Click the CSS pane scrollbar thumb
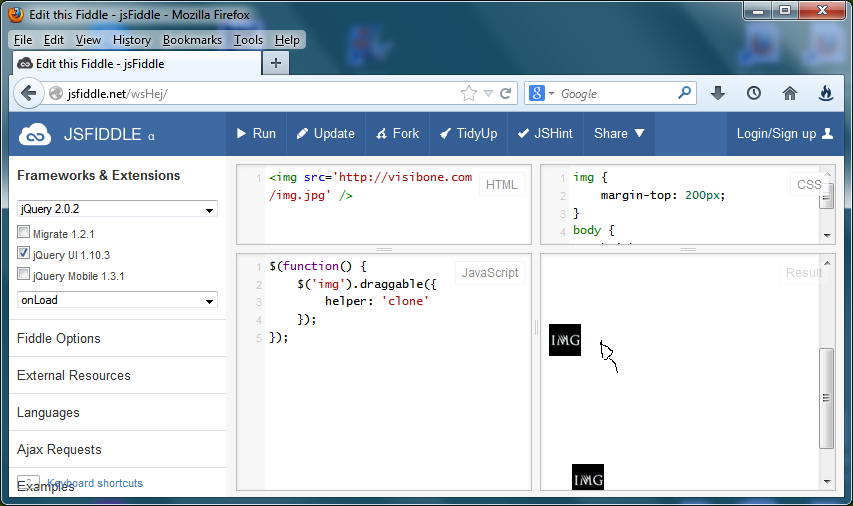853x506 pixels. [826, 196]
